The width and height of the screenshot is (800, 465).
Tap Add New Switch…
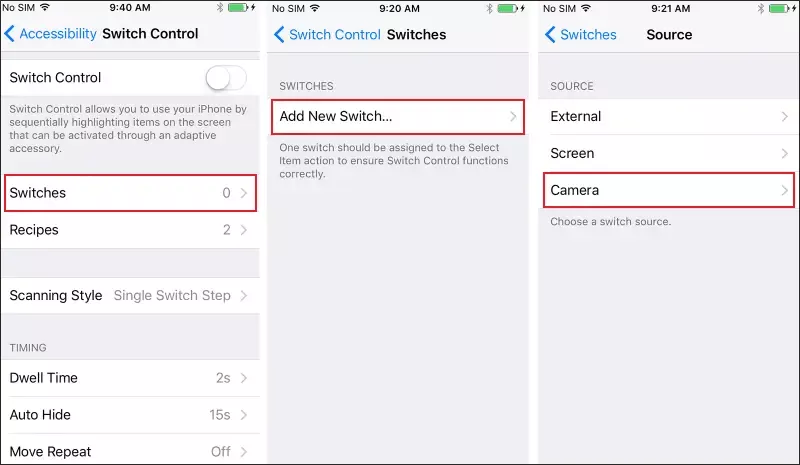click(x=398, y=117)
